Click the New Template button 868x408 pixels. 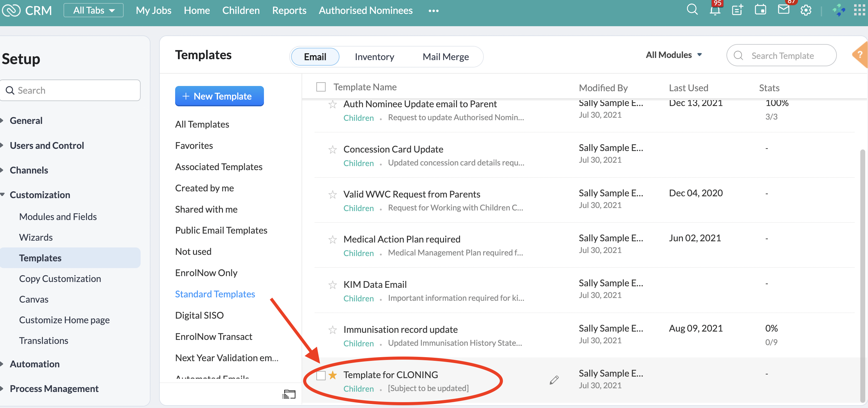point(219,96)
